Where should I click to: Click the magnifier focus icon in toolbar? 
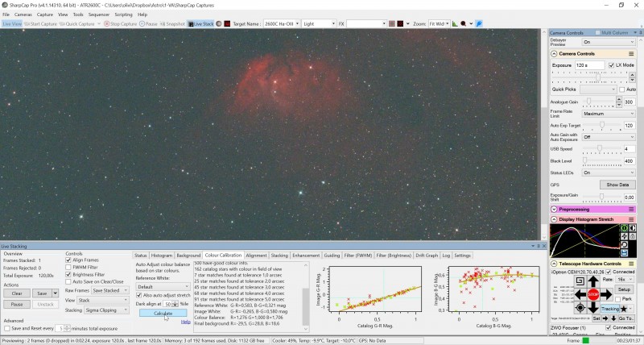tap(464, 24)
